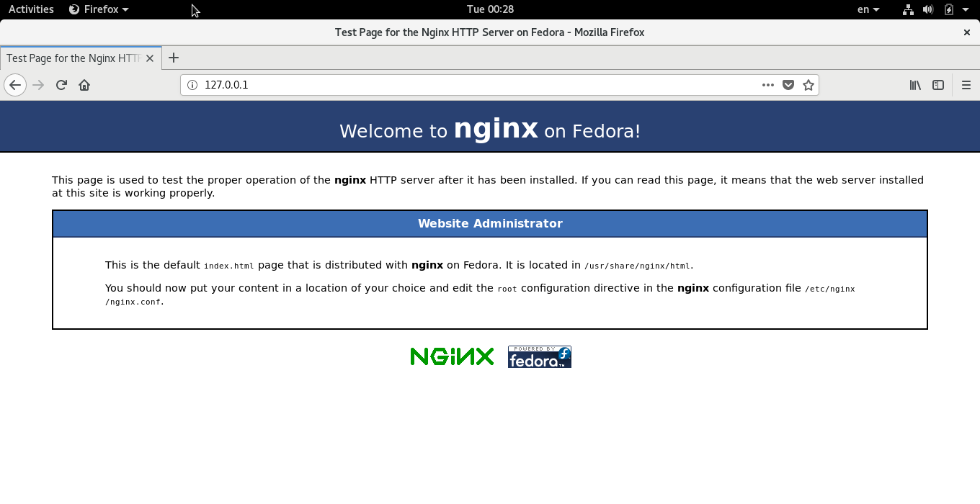Click the Website Administrator heading
This screenshot has height=504, width=980.
tap(490, 223)
